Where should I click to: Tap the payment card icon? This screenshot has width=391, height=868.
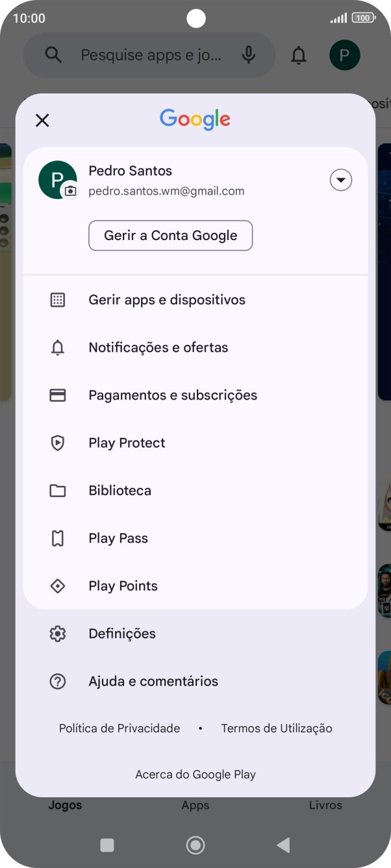pyautogui.click(x=58, y=394)
